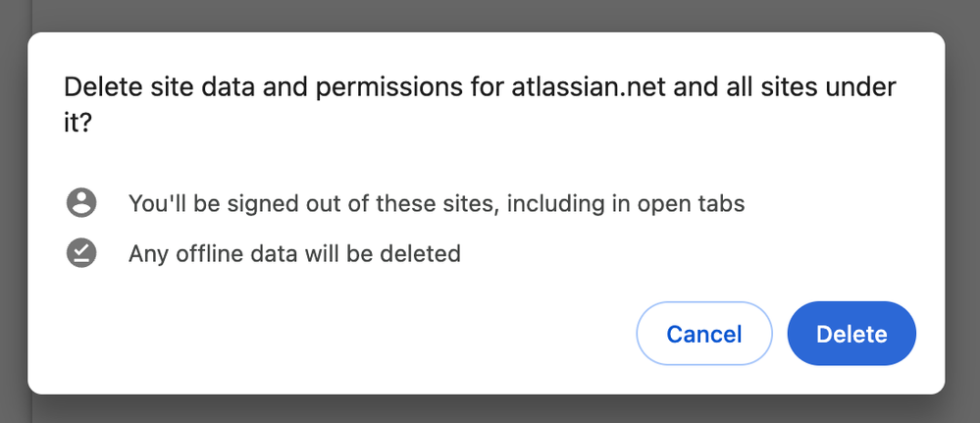Select the circular user avatar icon
The image size is (980, 423).
81,203
